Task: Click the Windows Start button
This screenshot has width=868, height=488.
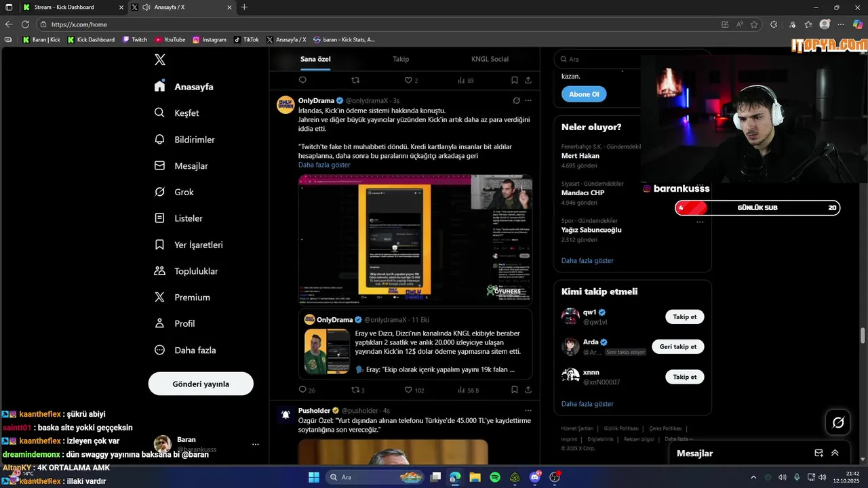Action: [x=314, y=477]
